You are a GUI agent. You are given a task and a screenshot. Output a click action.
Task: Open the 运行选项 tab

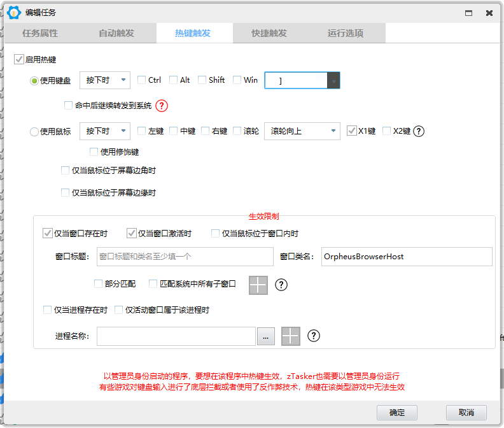click(346, 33)
